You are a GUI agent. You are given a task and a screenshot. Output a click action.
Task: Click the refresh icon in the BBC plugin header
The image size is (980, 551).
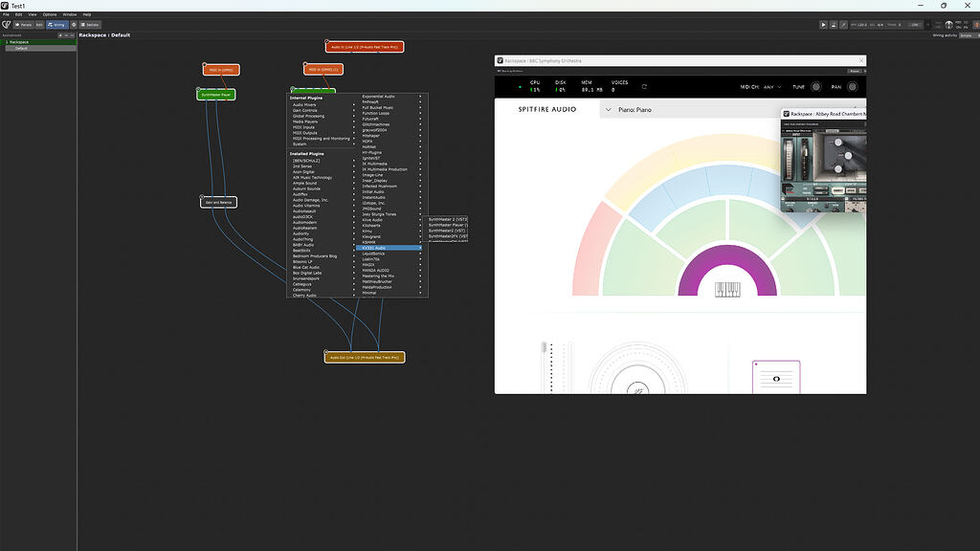click(644, 86)
